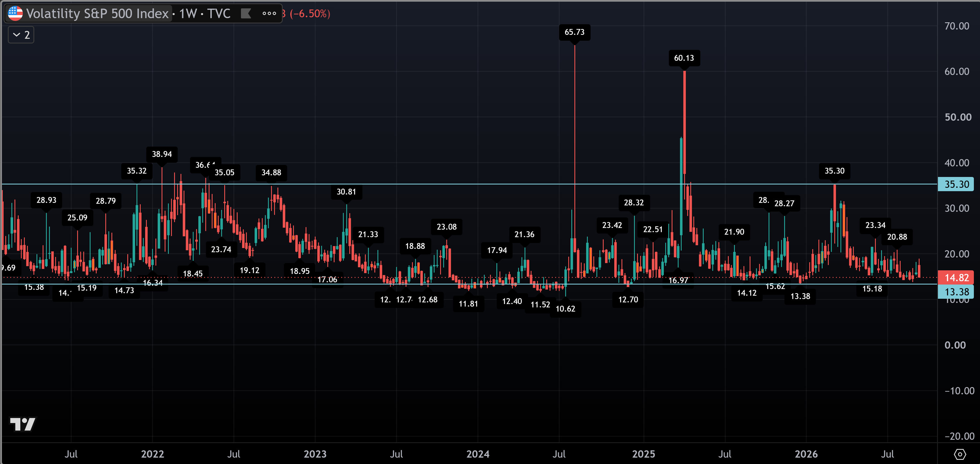Click the US flag symbol logo
Screen dimensions: 980x464
pos(15,14)
